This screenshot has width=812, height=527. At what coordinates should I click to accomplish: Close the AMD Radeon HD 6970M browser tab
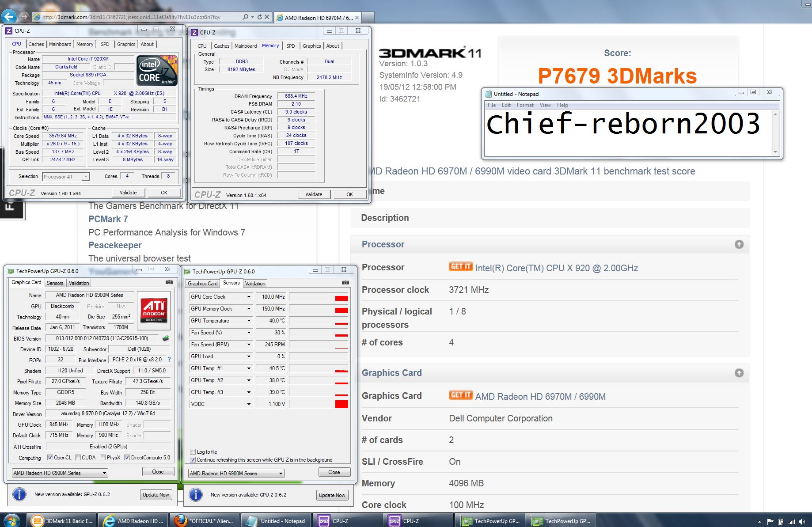point(357,18)
